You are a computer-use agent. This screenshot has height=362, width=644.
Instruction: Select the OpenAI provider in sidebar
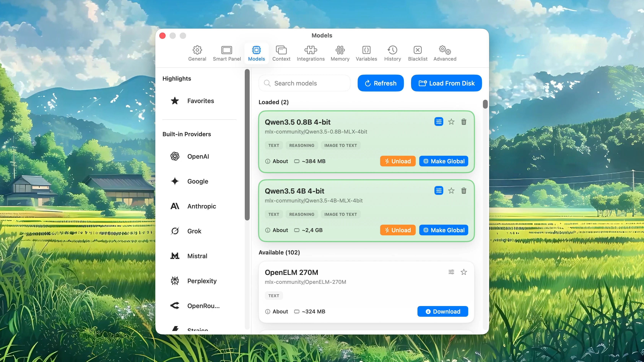click(198, 156)
